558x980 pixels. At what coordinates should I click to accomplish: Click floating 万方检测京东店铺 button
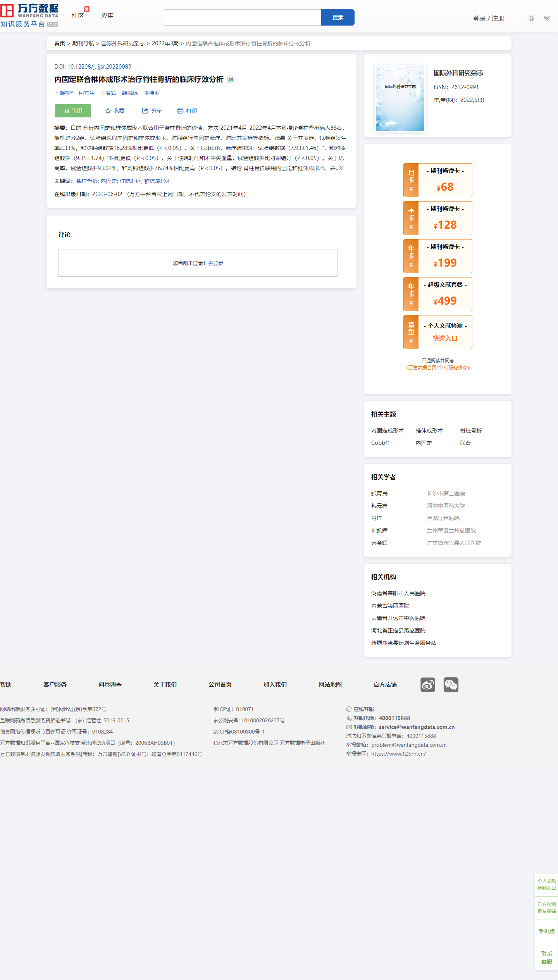click(x=546, y=908)
